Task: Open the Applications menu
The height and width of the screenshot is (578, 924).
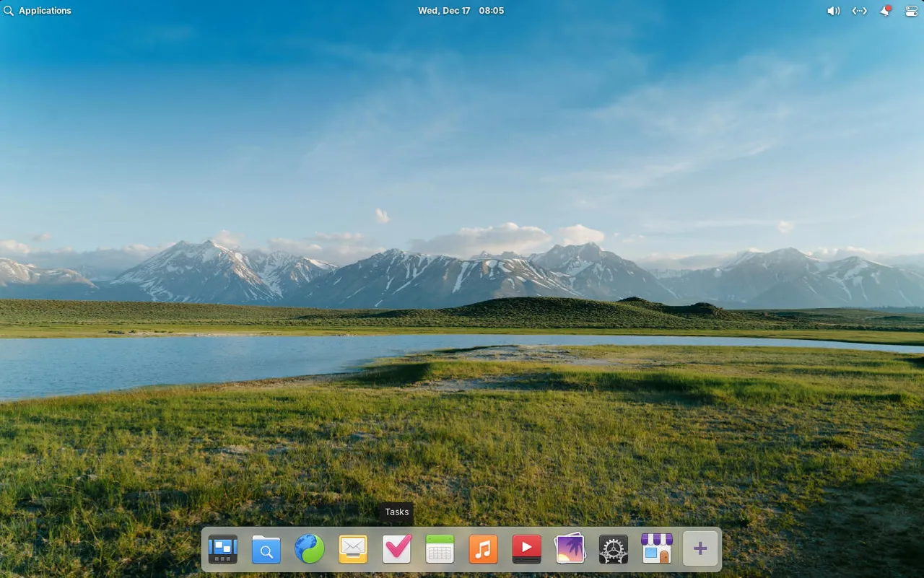Action: [45, 10]
